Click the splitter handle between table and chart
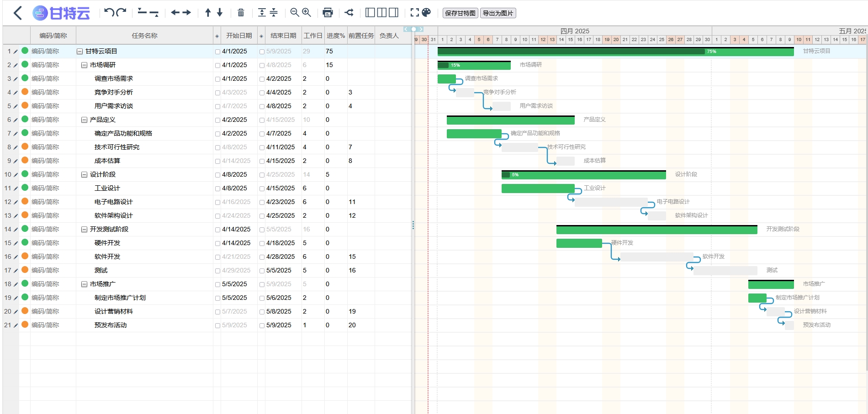 click(x=413, y=225)
